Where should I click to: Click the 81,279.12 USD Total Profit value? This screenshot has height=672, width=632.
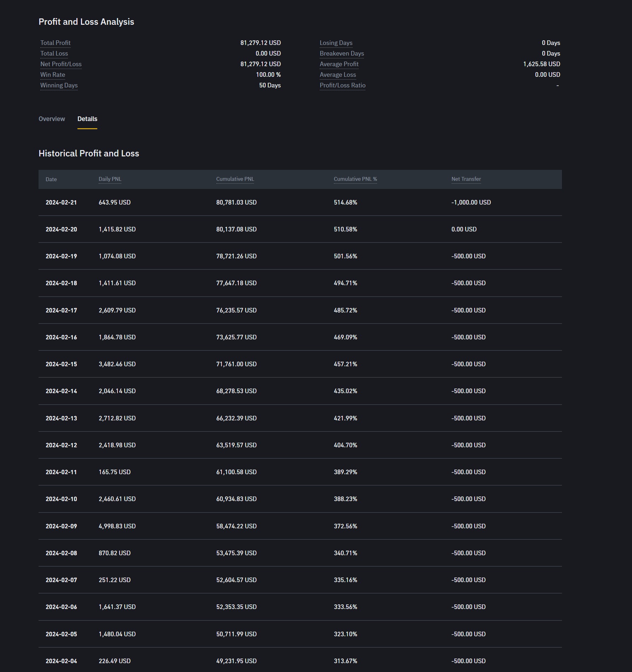tap(261, 43)
